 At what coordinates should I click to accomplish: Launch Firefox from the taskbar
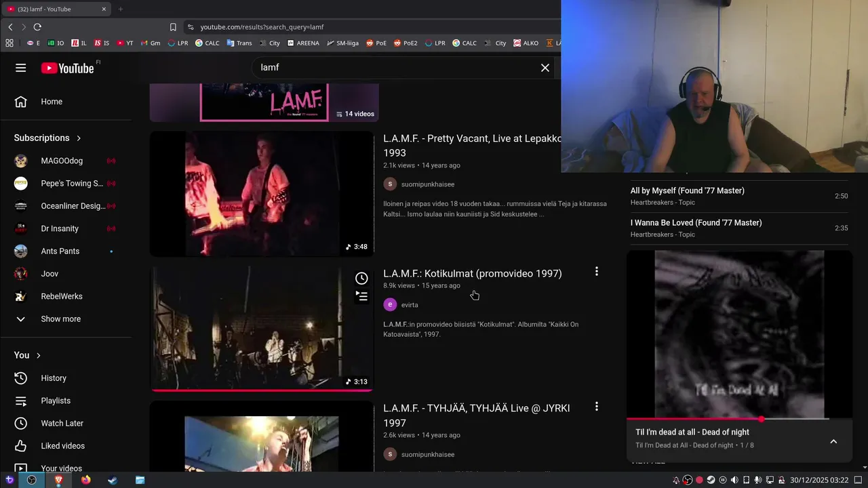[x=85, y=480]
